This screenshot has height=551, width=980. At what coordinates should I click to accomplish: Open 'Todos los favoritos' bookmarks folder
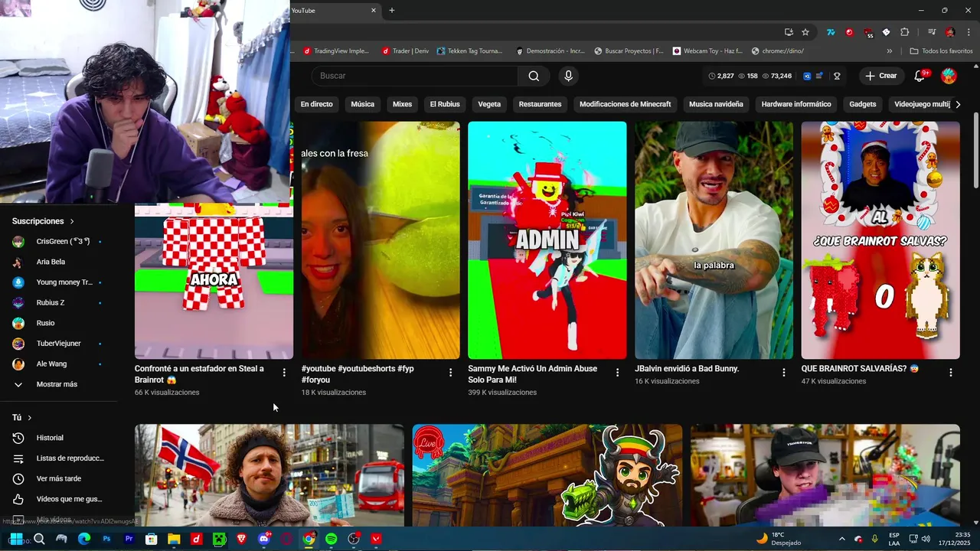[x=941, y=51]
